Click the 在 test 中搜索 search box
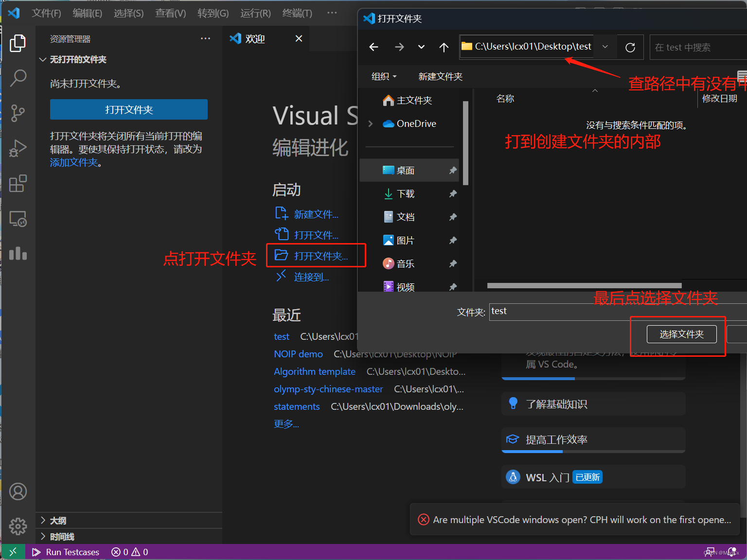This screenshot has width=747, height=560. [698, 47]
